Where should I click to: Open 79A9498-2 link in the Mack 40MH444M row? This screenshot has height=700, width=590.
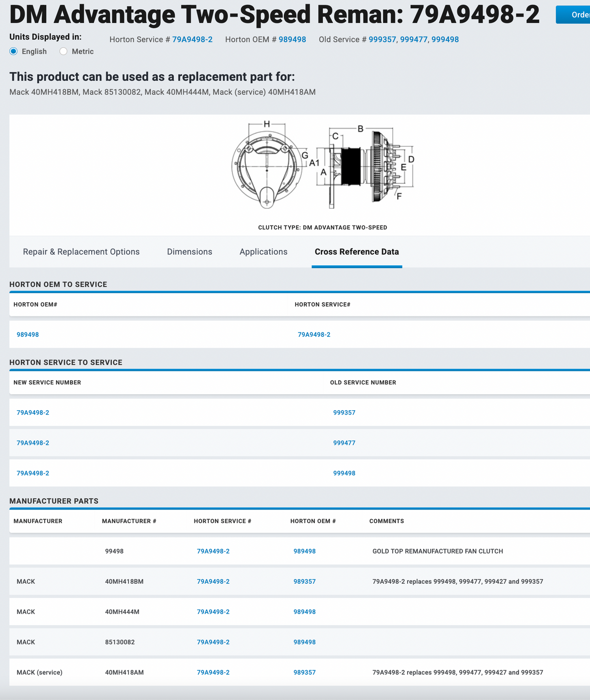click(213, 612)
